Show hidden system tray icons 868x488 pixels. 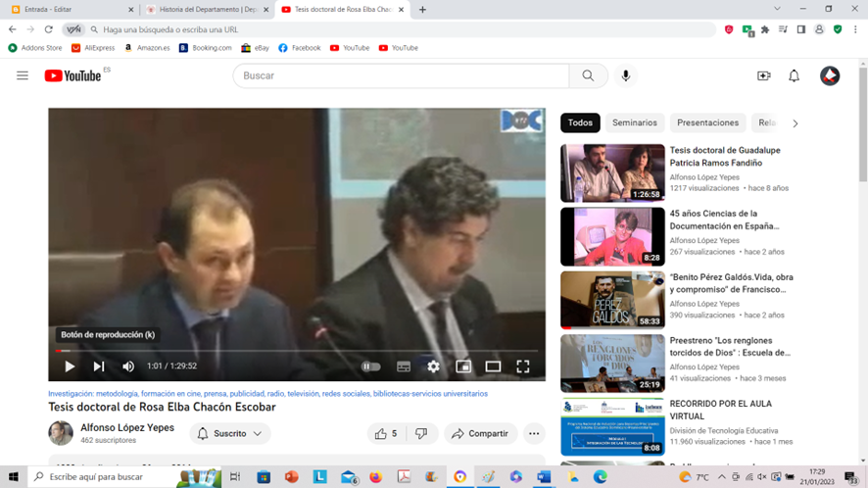click(x=722, y=477)
